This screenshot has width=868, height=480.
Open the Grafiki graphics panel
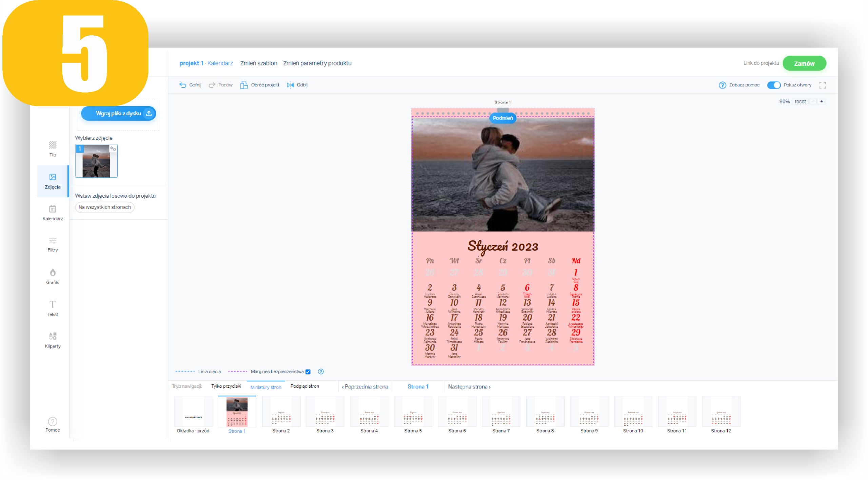coord(53,276)
